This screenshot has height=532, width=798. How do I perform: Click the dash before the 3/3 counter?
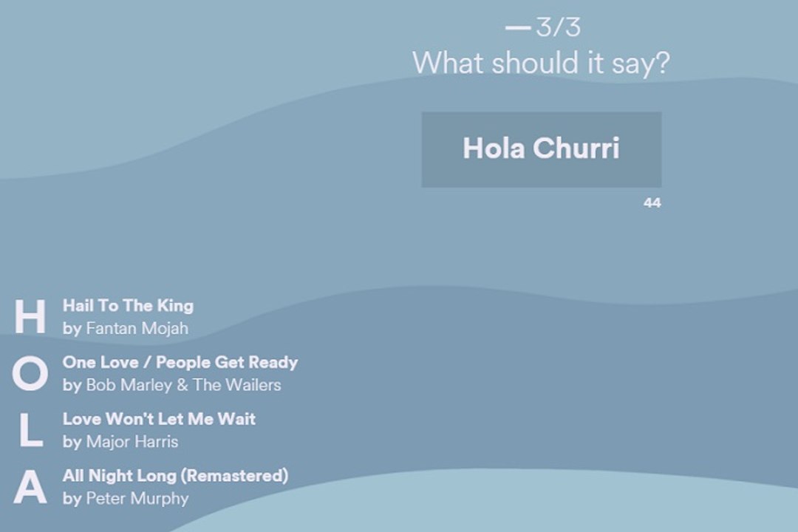[x=518, y=28]
